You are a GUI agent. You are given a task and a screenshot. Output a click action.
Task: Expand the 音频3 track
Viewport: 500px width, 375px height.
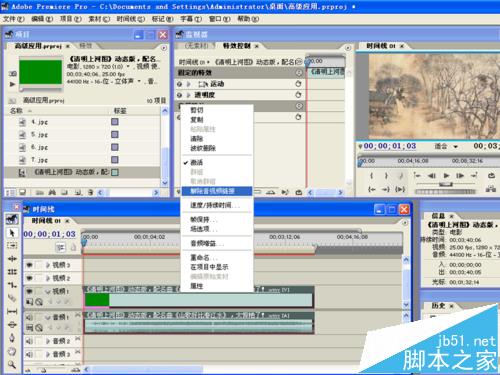pos(48,354)
